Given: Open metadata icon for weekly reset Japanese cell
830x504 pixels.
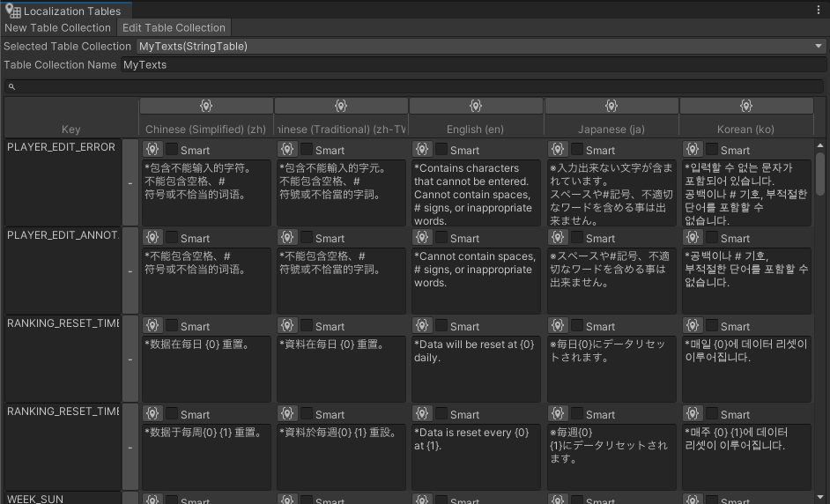Looking at the screenshot, I should click(558, 413).
